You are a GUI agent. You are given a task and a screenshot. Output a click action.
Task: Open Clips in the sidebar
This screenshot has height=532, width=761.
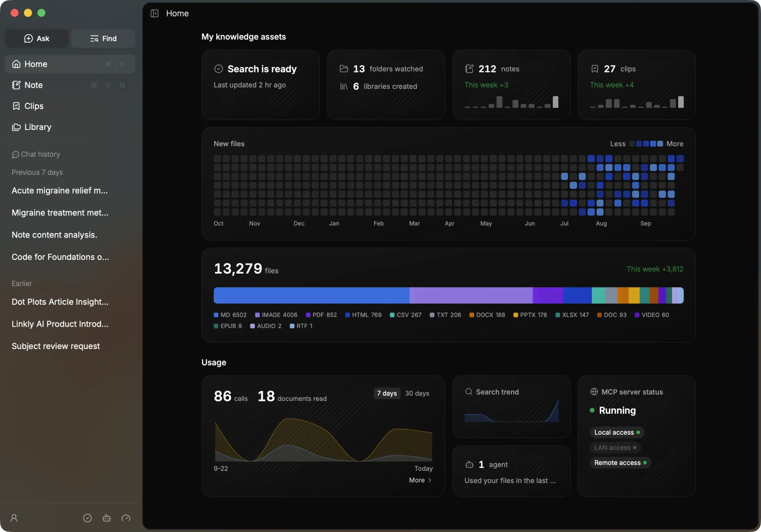pos(70,106)
